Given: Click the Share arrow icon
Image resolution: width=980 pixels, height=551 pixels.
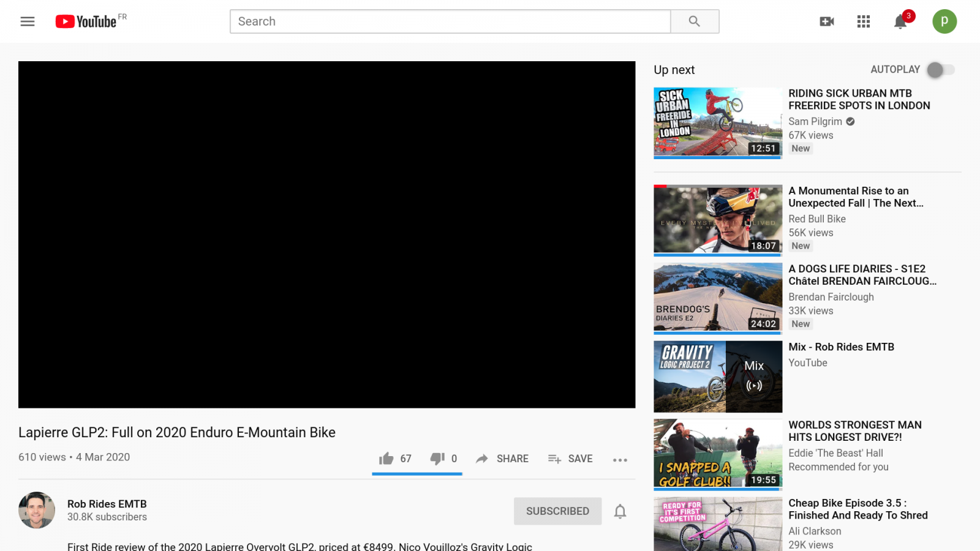Looking at the screenshot, I should tap(482, 459).
